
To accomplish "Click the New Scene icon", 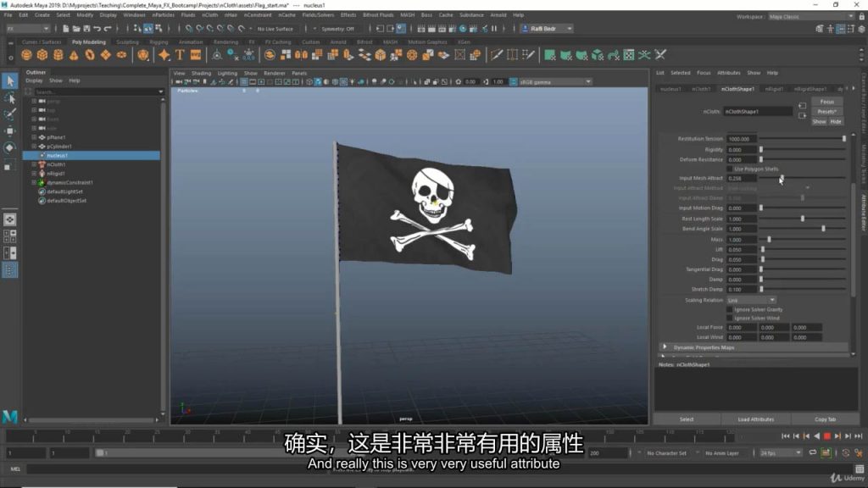I will pos(65,29).
